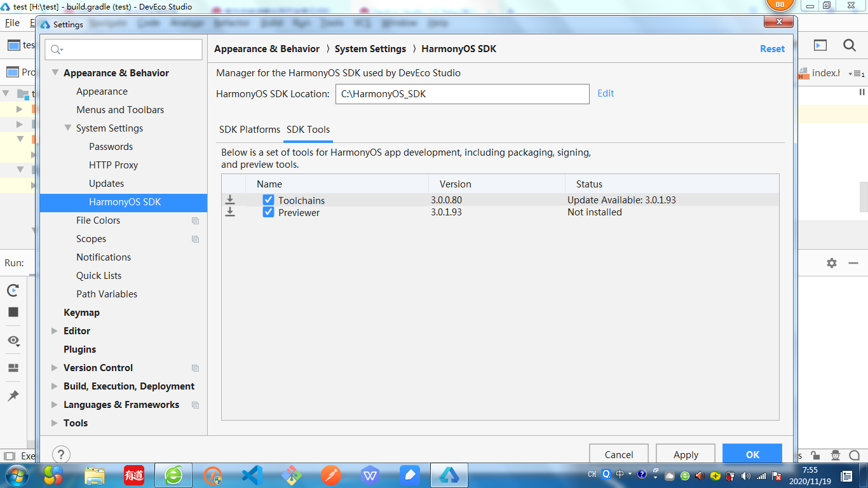Click the help question mark button
This screenshot has height=488, width=868.
[61, 454]
